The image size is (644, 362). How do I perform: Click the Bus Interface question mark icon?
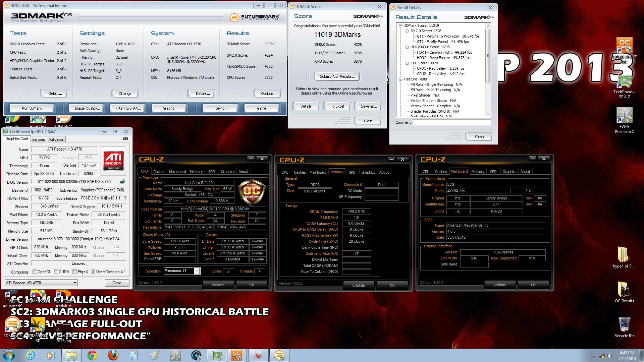(125, 198)
